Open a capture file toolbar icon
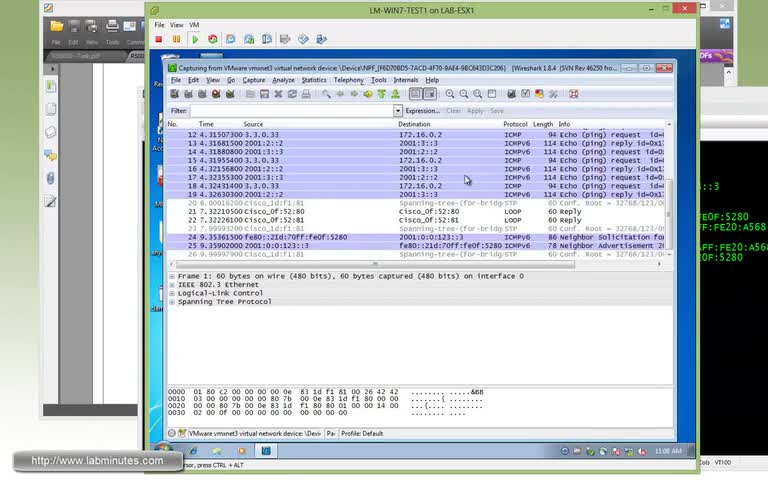The height and width of the screenshot is (480, 768). [x=250, y=94]
